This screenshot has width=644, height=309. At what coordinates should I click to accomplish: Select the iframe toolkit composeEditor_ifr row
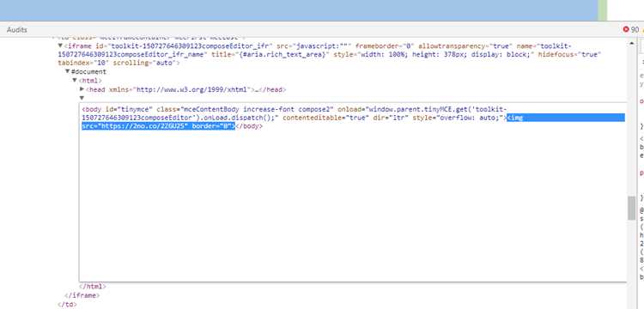coord(329,54)
